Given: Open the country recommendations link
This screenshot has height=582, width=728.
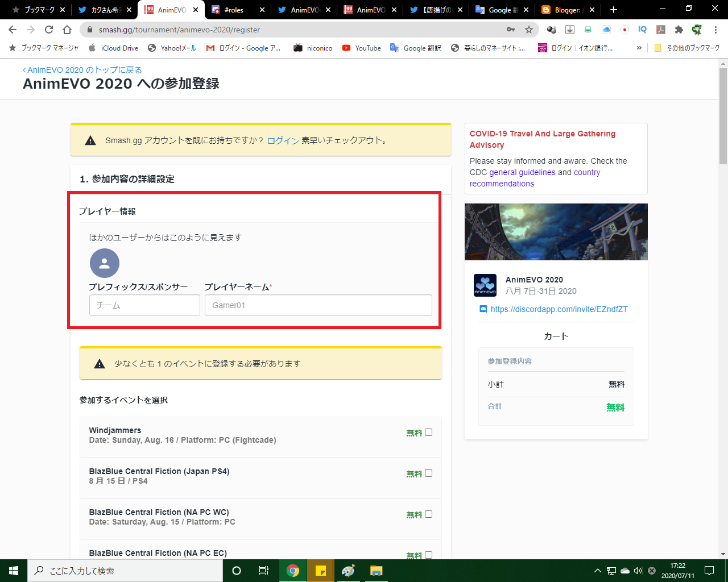Looking at the screenshot, I should pos(535,178).
